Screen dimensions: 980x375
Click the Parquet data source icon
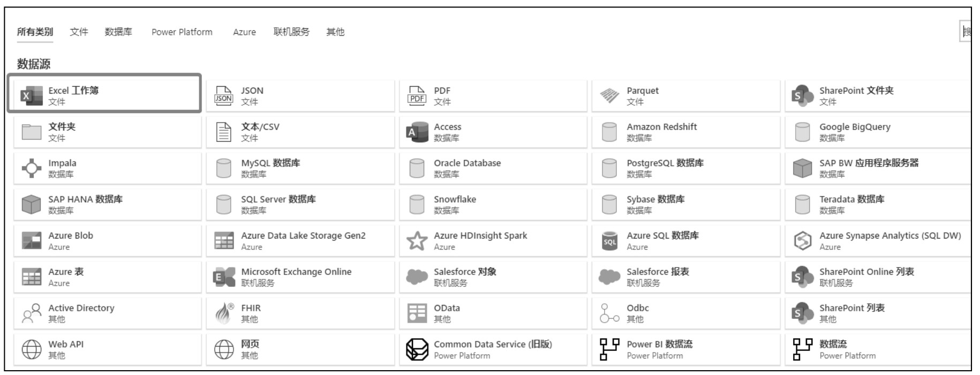(x=609, y=96)
